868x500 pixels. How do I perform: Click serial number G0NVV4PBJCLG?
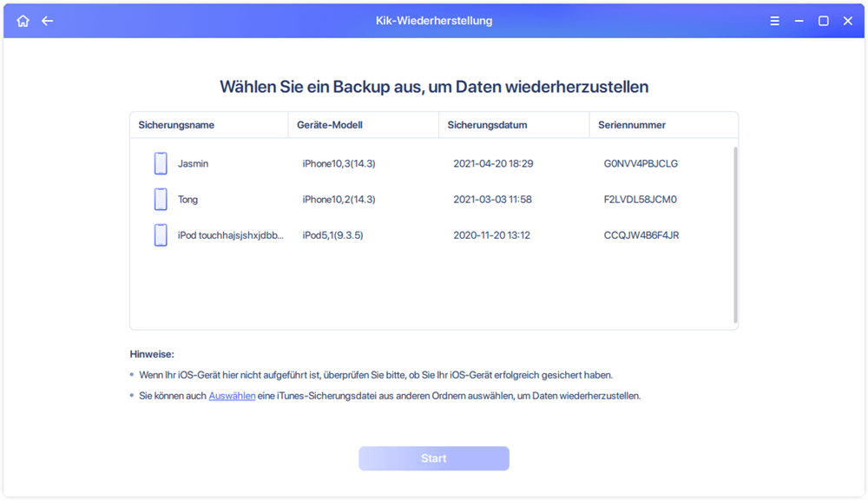tap(641, 164)
